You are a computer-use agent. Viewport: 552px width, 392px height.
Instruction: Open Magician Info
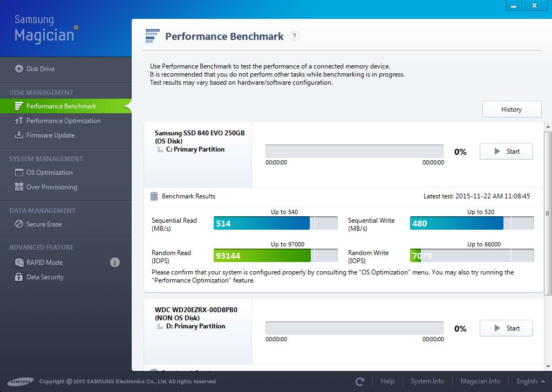pos(480,381)
